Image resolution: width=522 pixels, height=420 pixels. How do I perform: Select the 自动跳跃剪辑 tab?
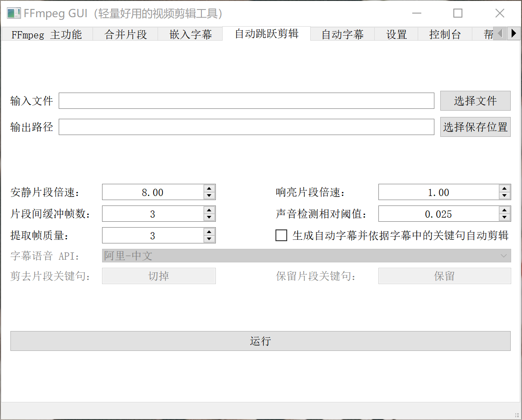coord(267,33)
